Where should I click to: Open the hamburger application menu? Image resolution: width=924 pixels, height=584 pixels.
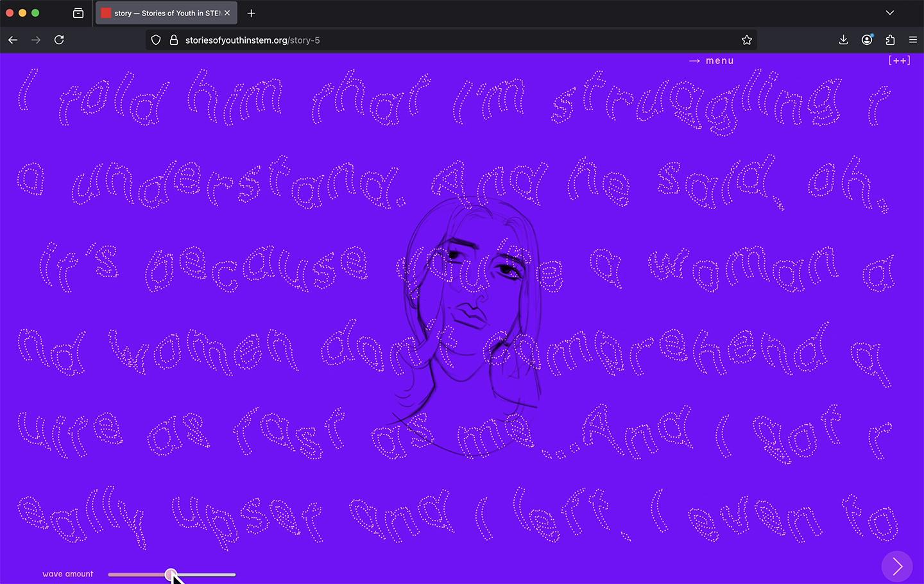[x=913, y=40]
